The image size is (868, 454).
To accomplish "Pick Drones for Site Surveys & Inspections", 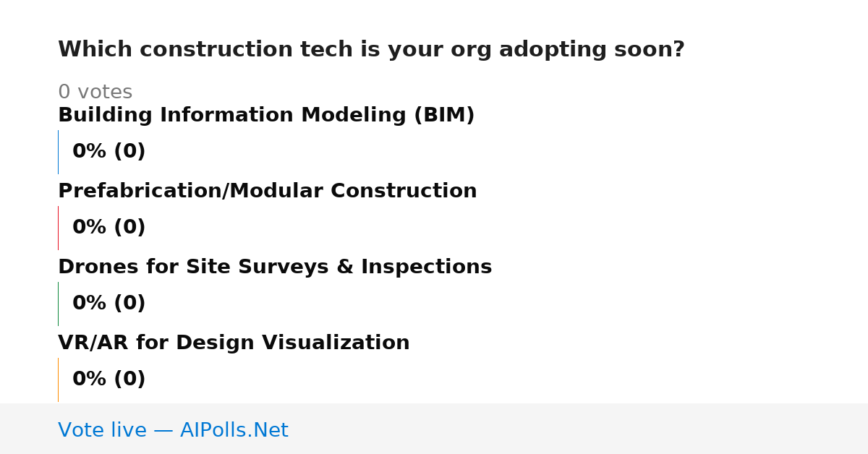I will (275, 267).
